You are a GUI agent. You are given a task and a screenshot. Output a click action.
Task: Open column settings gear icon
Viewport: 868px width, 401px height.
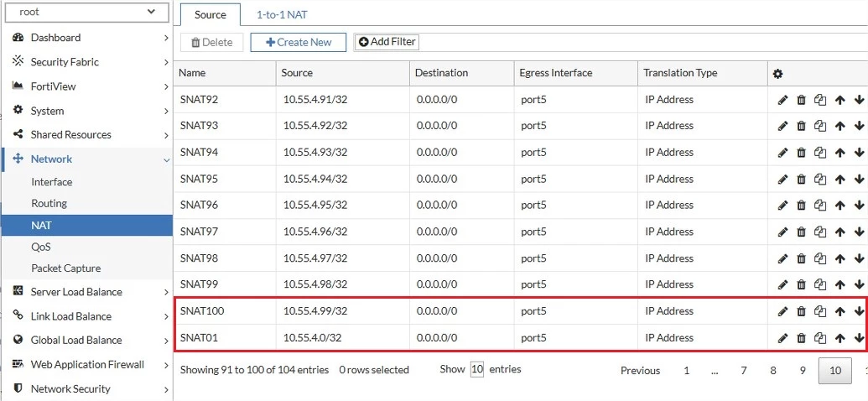click(777, 74)
